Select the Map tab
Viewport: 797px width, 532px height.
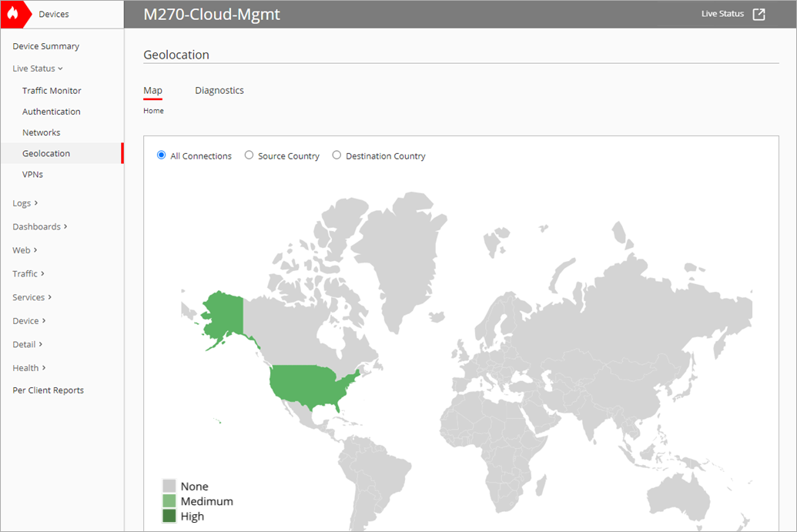152,90
